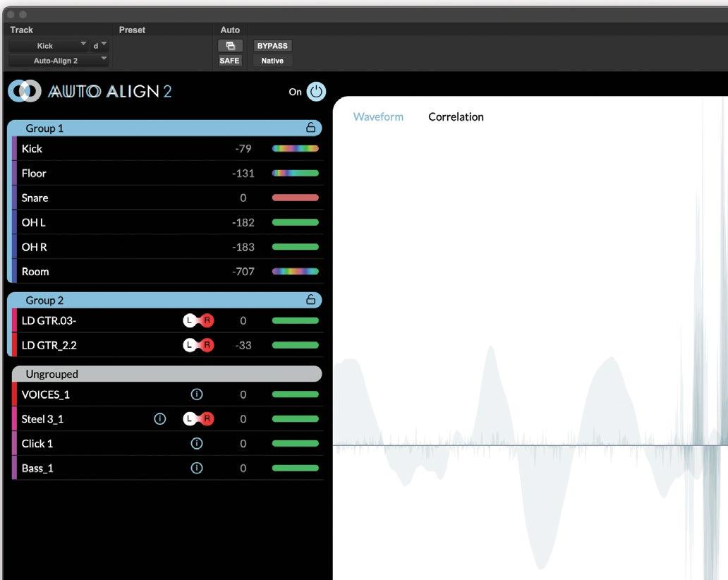The image size is (728, 580).
Task: Select the Floor track row
Action: (x=167, y=173)
